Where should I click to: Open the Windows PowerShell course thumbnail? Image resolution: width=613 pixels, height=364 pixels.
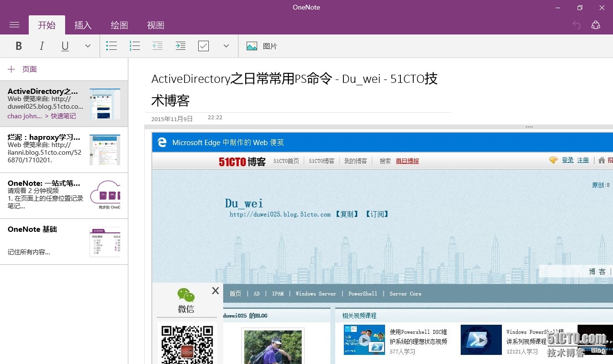[481, 340]
